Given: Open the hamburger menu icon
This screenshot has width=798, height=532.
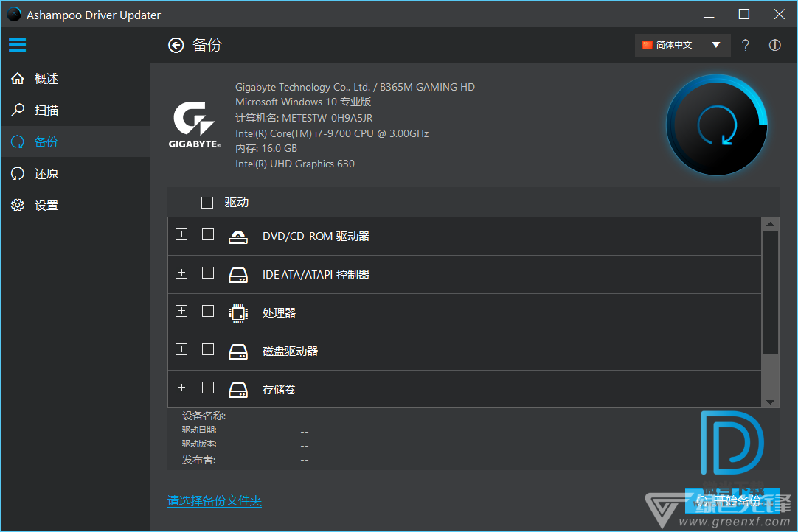Looking at the screenshot, I should (17, 45).
